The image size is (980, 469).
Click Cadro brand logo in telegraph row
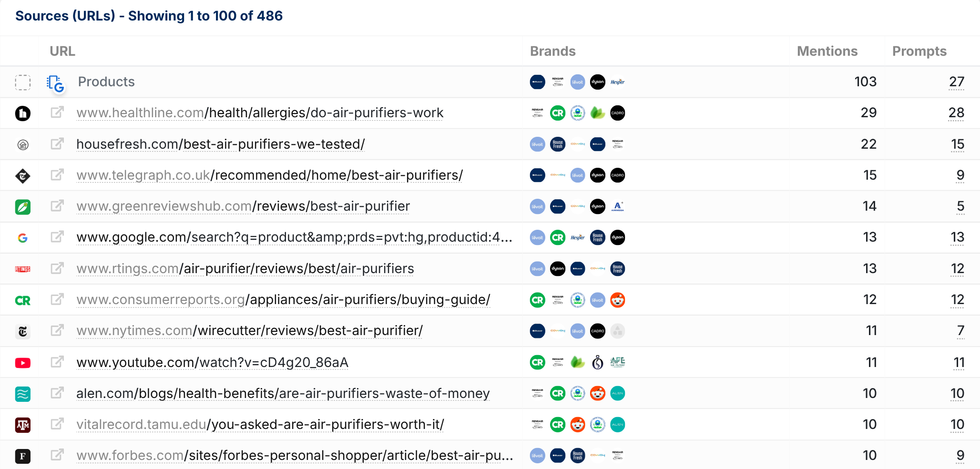pyautogui.click(x=618, y=175)
